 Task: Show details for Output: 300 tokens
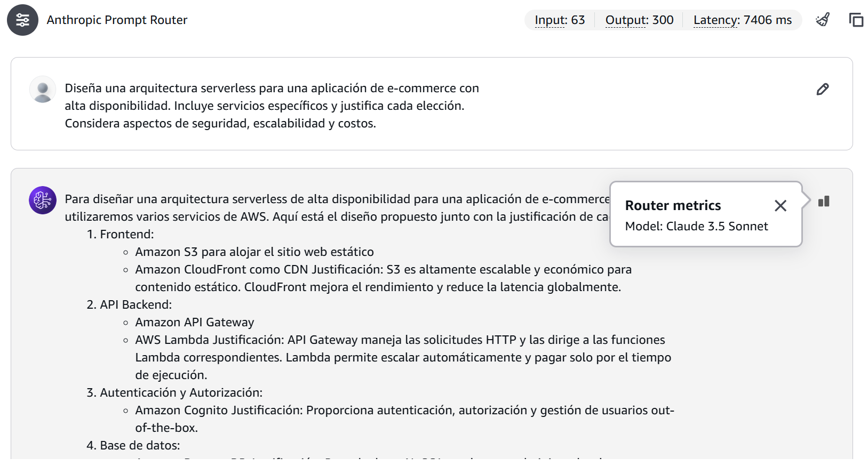click(639, 20)
